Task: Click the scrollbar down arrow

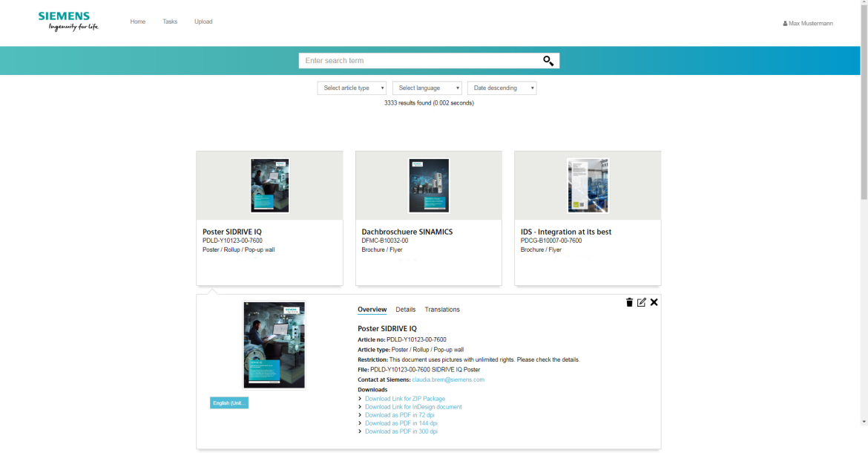Action: coord(864,422)
